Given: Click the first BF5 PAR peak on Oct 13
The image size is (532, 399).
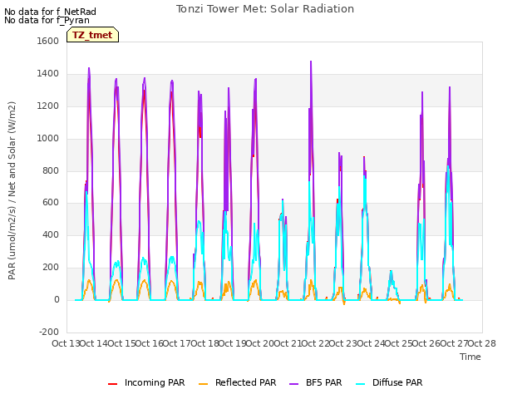Looking at the screenshot, I should (89, 68).
